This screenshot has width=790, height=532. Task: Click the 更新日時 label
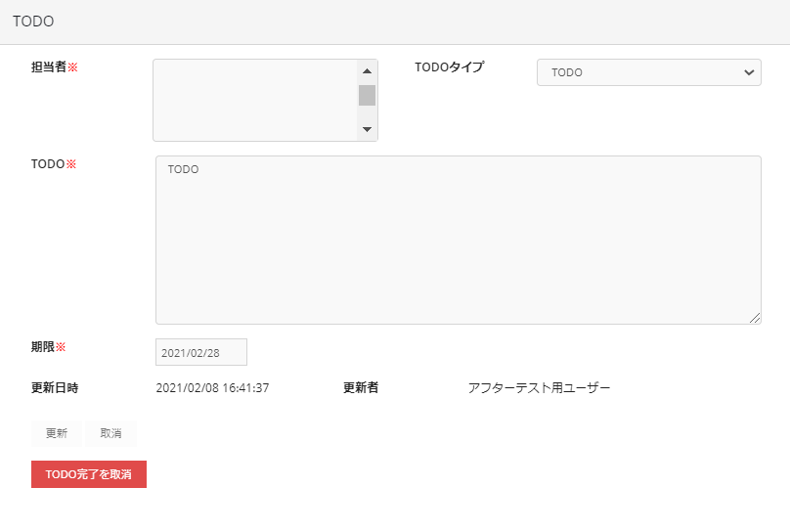pyautogui.click(x=55, y=388)
